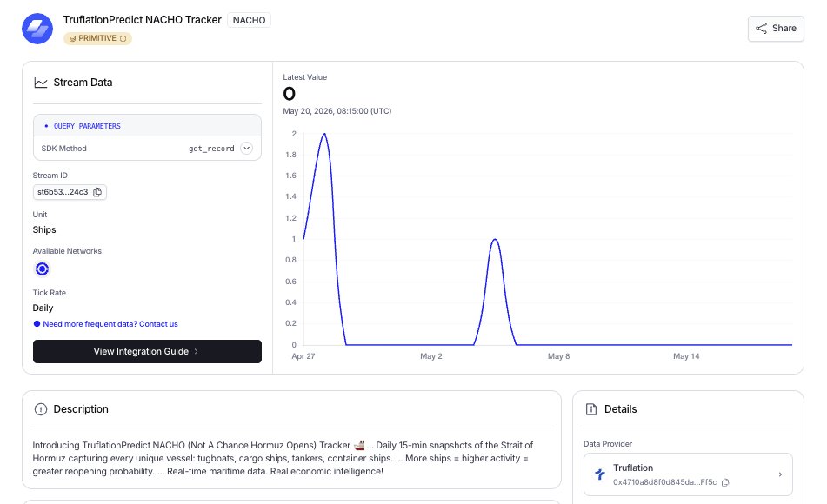Click the Tick Rate value Daily

tap(43, 308)
